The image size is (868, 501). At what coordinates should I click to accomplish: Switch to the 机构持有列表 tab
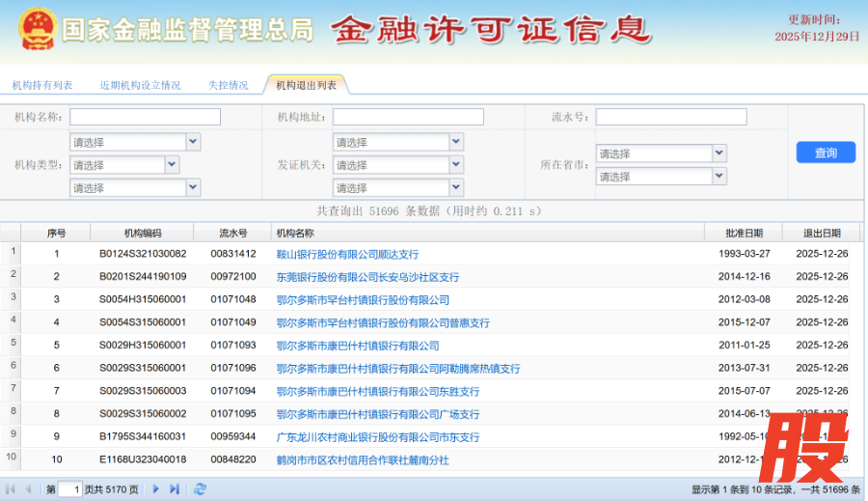click(x=42, y=85)
